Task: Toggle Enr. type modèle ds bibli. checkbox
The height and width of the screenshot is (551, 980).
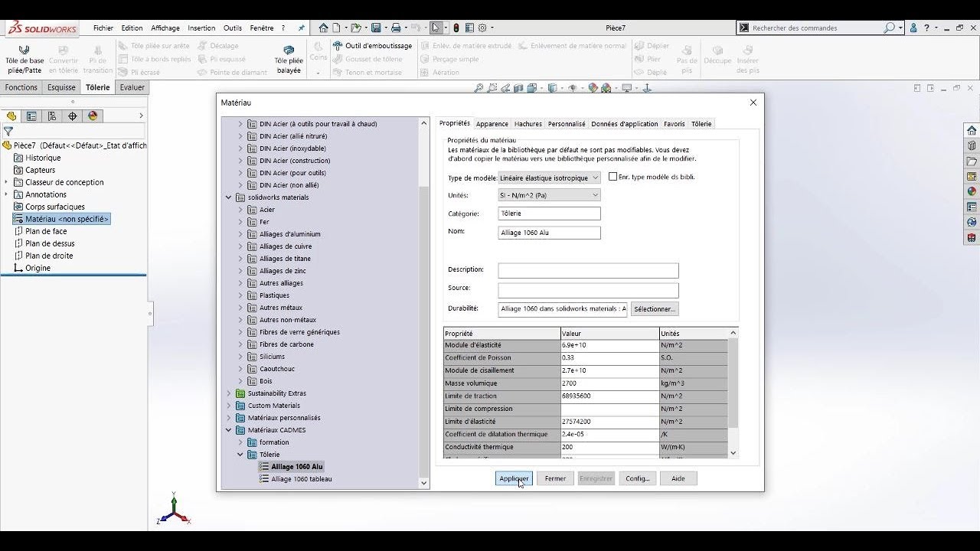Action: click(x=612, y=177)
